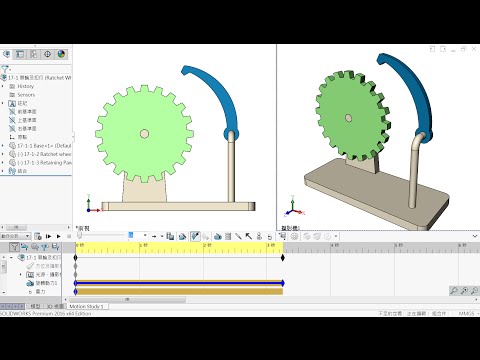Open the DisplayManager color ball tab
480x360 pixels.
coord(61,54)
